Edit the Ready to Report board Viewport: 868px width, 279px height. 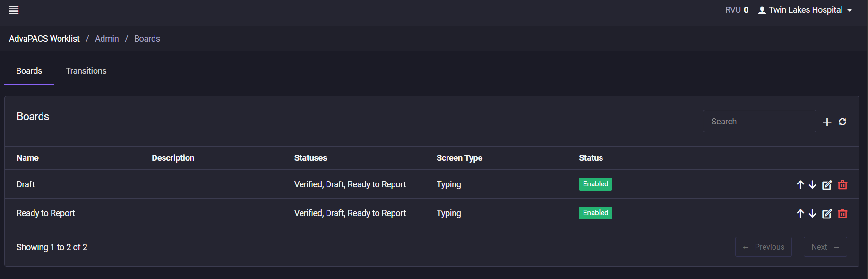pyautogui.click(x=827, y=213)
